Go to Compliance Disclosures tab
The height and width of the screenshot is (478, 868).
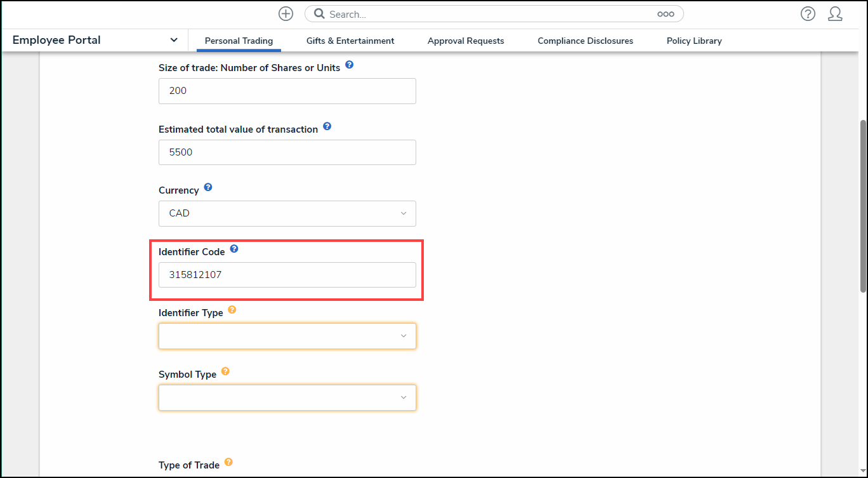point(585,41)
